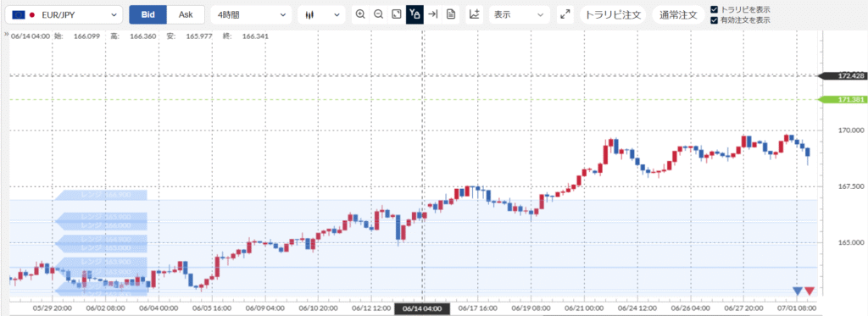Toggle the Y-axis lock icon
Viewport: 868px width, 316px height.
(415, 15)
